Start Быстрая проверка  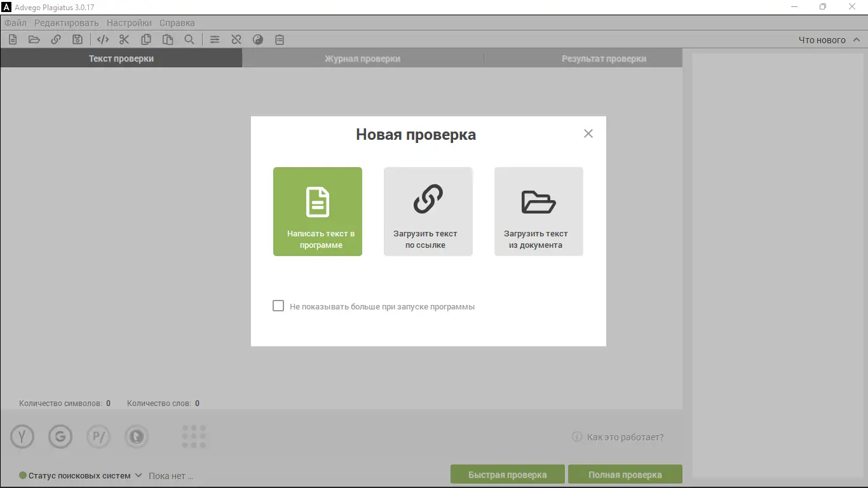tap(508, 475)
